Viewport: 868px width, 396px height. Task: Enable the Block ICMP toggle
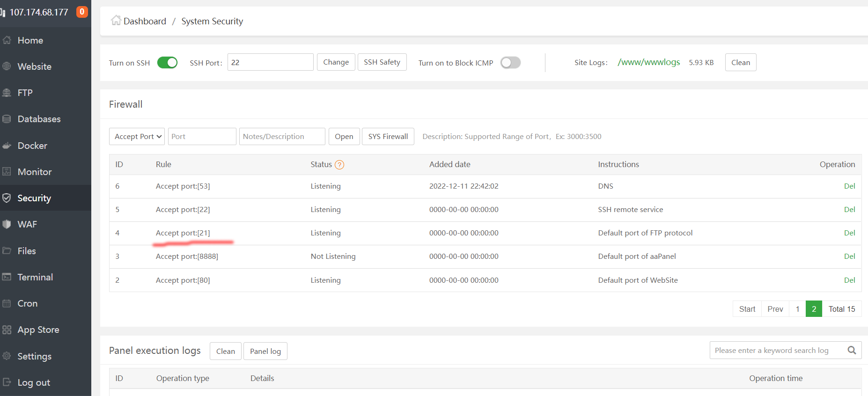[510, 63]
